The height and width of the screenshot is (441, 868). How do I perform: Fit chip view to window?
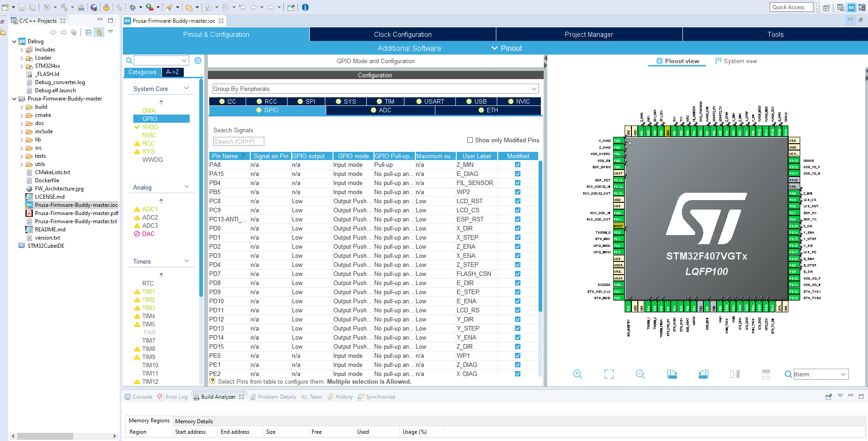coord(609,374)
